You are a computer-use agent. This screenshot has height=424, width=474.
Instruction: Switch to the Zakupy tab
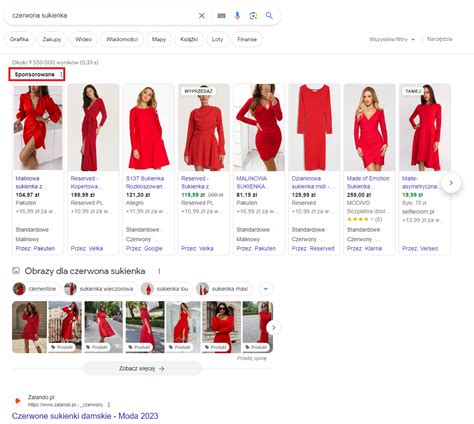coord(52,39)
